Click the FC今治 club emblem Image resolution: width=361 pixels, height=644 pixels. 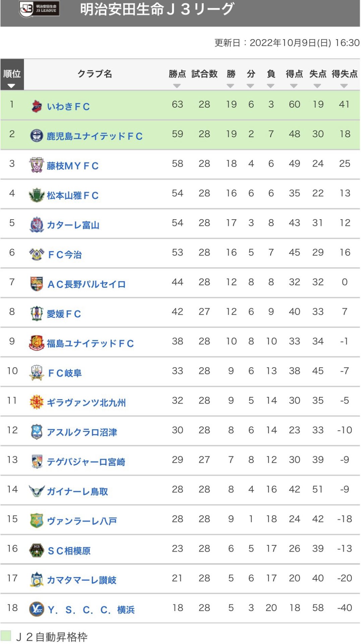pyautogui.click(x=37, y=254)
